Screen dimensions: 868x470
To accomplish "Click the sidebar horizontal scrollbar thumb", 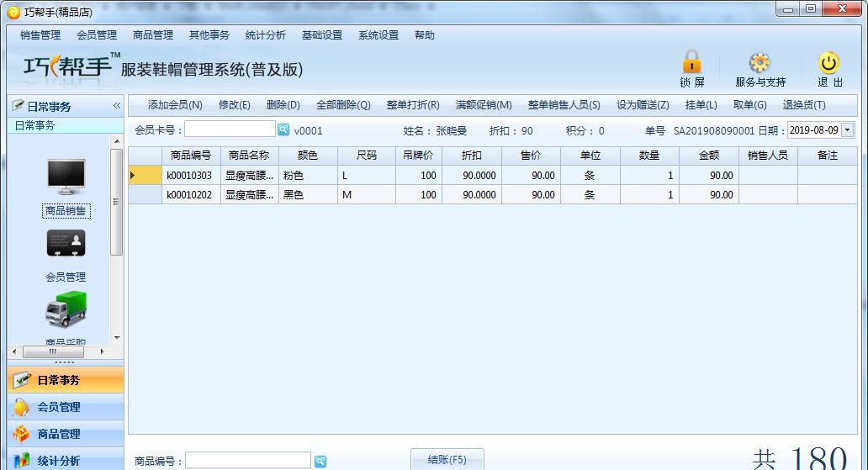I will point(53,351).
